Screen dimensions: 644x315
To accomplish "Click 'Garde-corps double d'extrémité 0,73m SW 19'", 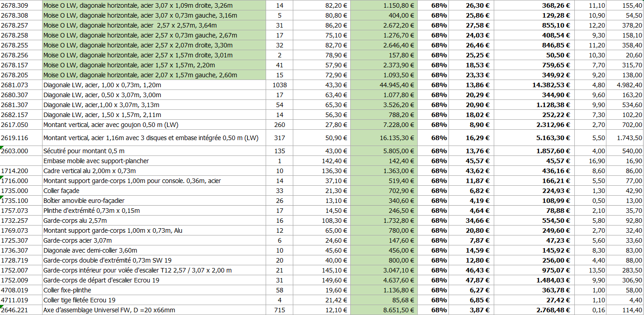I will point(154,260).
